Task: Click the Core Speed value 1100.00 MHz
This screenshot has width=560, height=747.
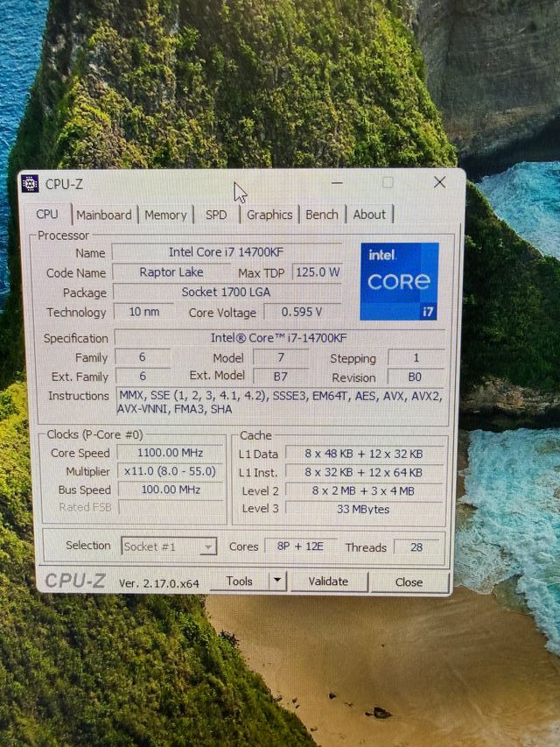Action: tap(171, 453)
